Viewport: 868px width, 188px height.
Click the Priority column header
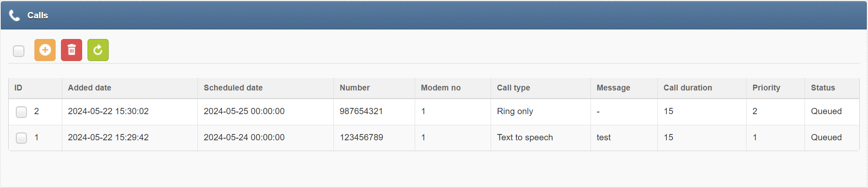click(x=766, y=88)
